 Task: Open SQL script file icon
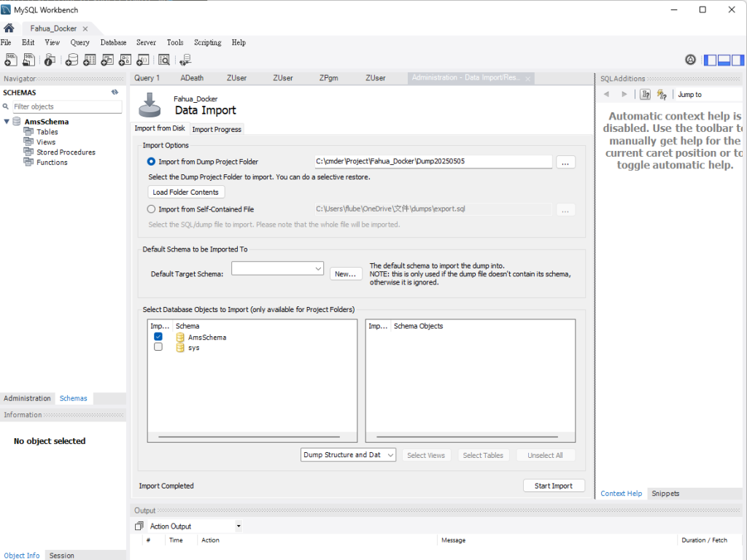pyautogui.click(x=28, y=60)
